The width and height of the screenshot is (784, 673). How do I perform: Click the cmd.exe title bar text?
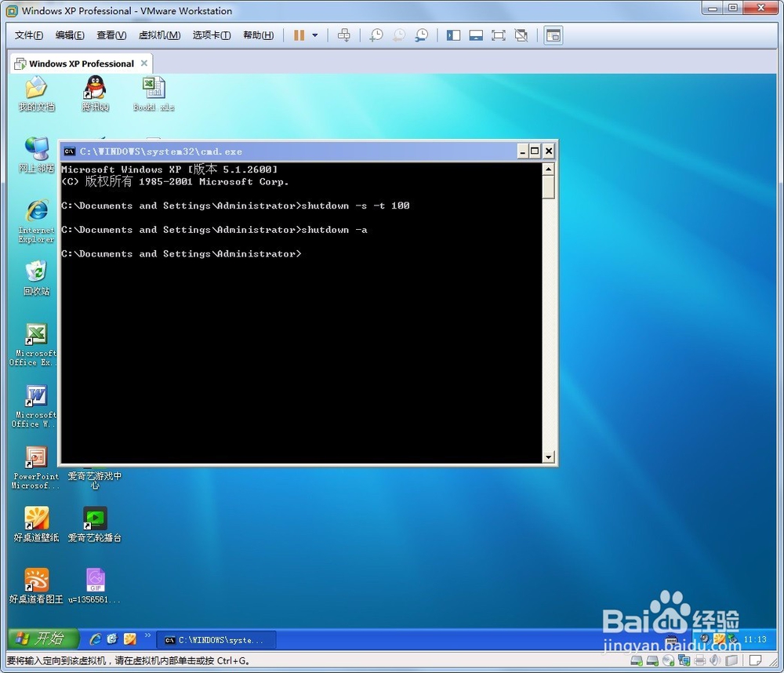(161, 151)
